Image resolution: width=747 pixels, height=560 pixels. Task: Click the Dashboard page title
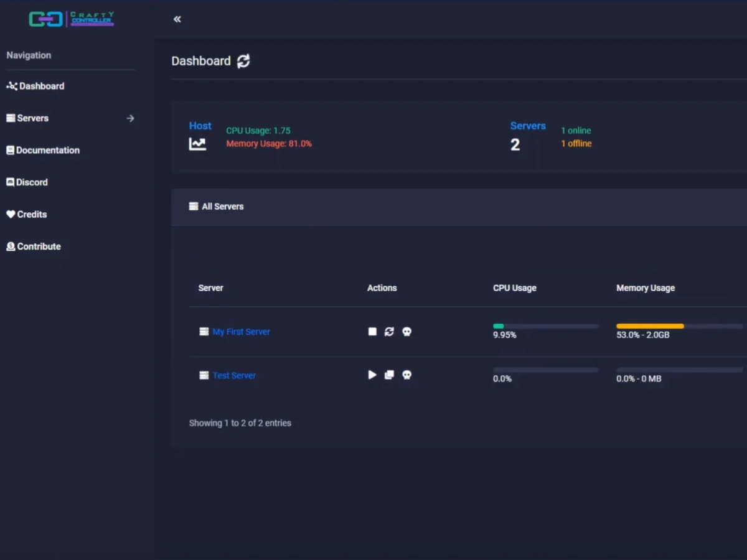click(x=201, y=61)
